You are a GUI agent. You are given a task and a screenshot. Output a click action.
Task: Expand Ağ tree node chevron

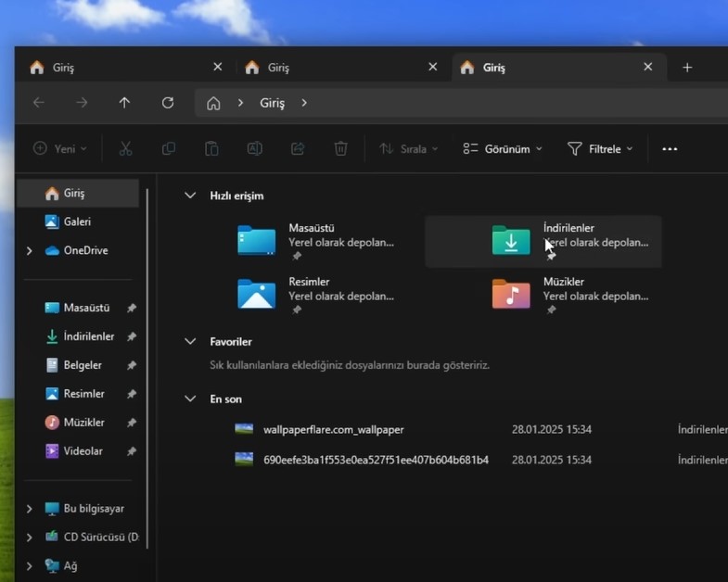coord(30,566)
